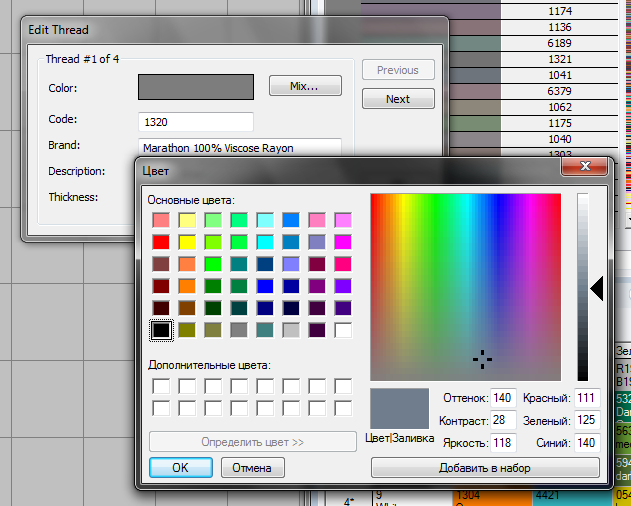Viewport: 631px width, 506px height.
Task: Click the Оттенок hue value field
Action: pos(502,398)
